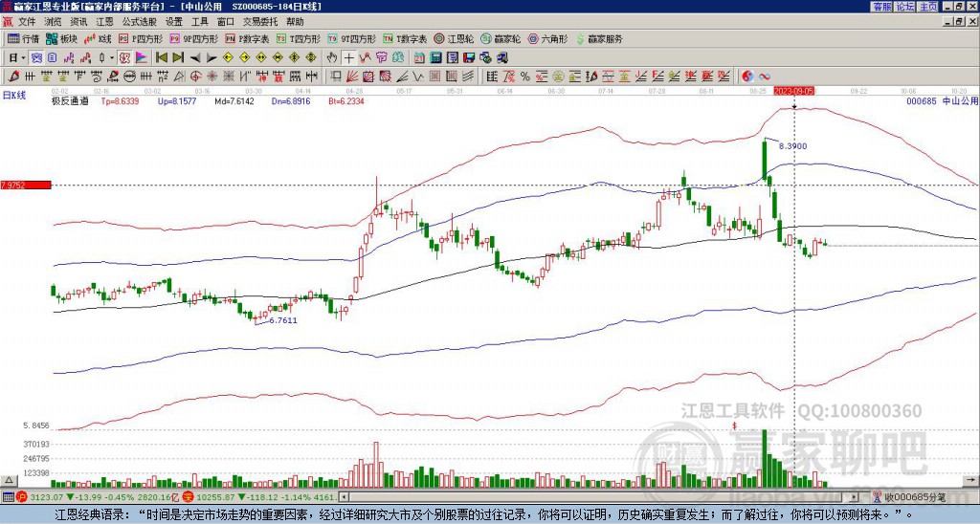Click the 日K线 chart label
This screenshot has height=524, width=980.
coord(14,96)
